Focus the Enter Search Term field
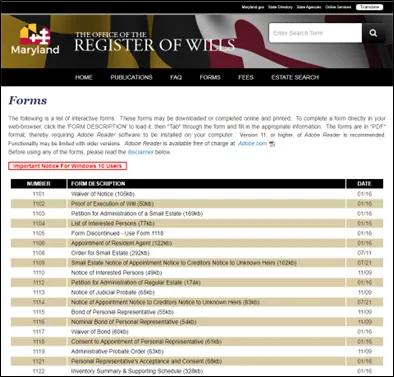 tap(315, 33)
